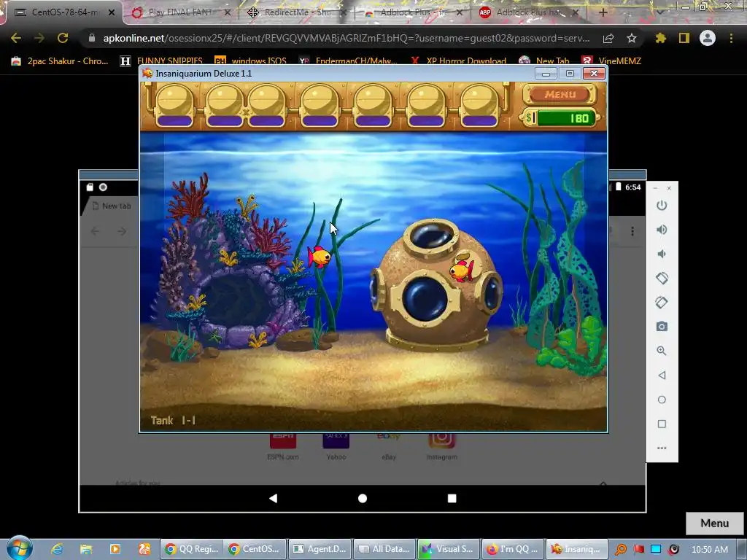
Task: Switch to RedirectMe browser tab
Action: 298,12
